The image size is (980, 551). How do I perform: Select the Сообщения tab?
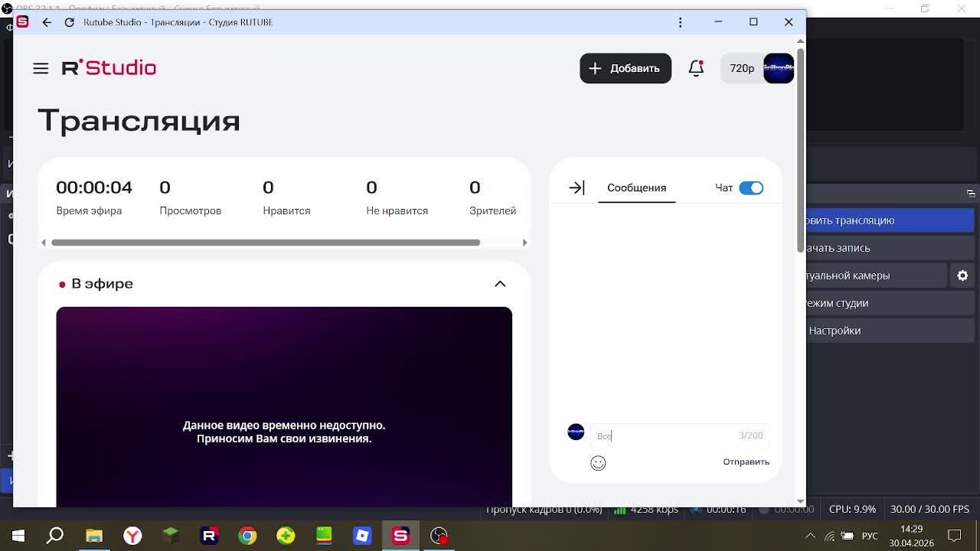coord(636,187)
